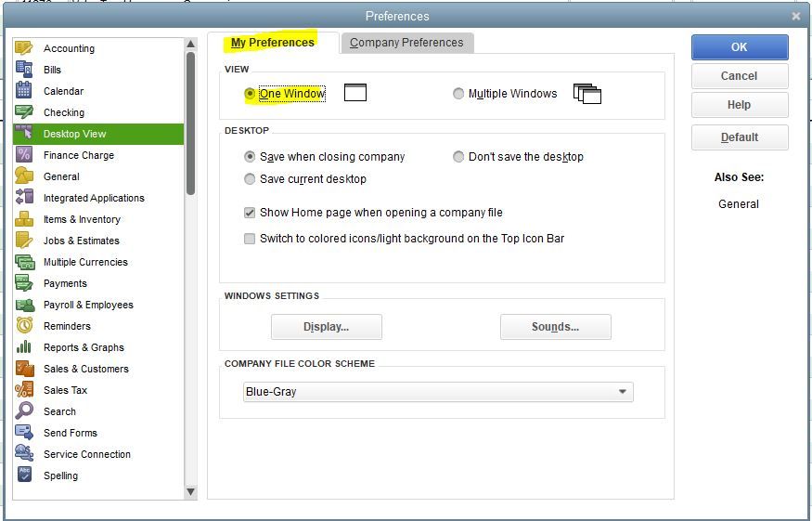Click the Finance Charge percent icon
Viewport: 812px width, 521px height.
coord(24,154)
